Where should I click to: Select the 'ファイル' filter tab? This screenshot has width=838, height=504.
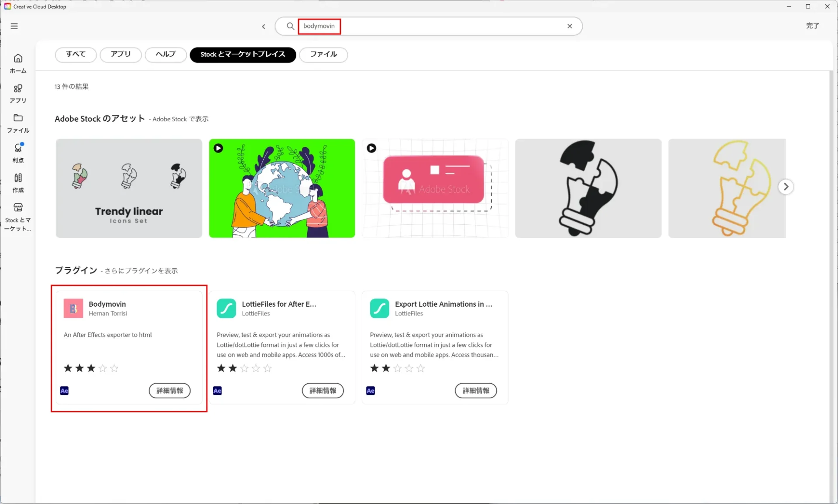point(323,55)
